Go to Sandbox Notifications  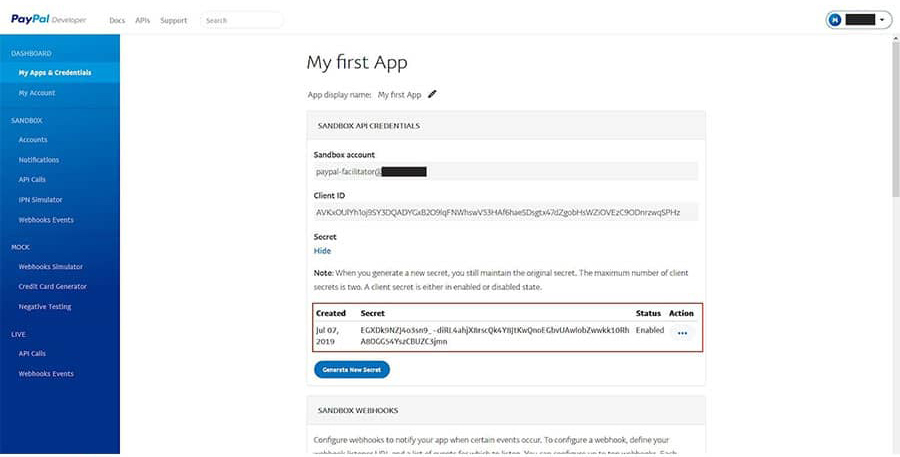pos(39,160)
